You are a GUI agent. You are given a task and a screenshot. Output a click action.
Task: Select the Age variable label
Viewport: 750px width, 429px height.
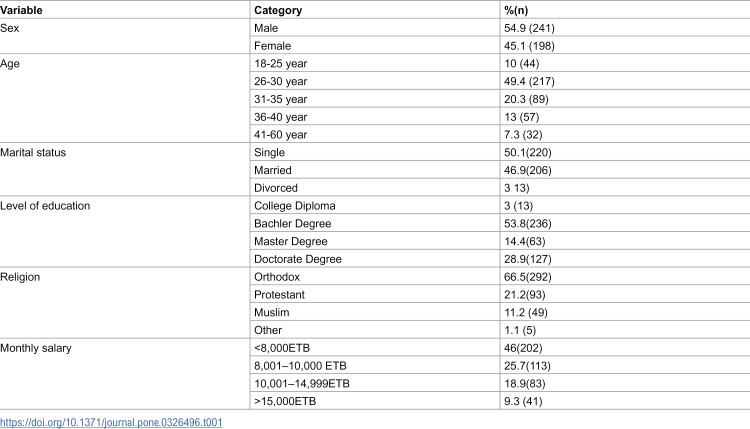pyautogui.click(x=10, y=64)
